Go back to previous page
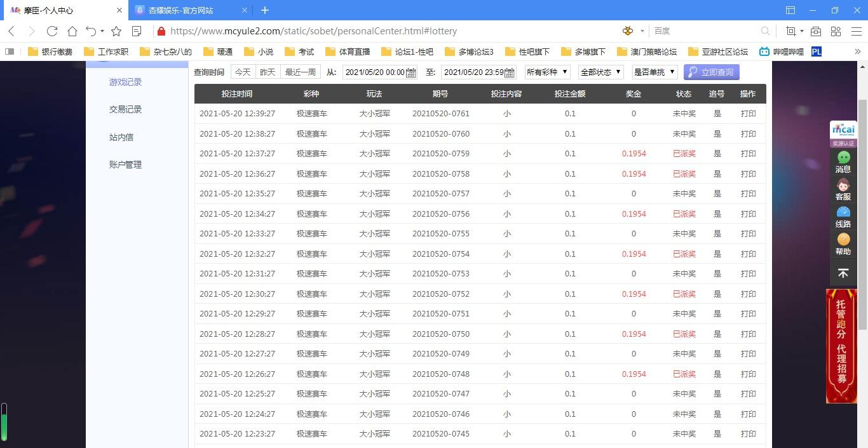 click(11, 31)
